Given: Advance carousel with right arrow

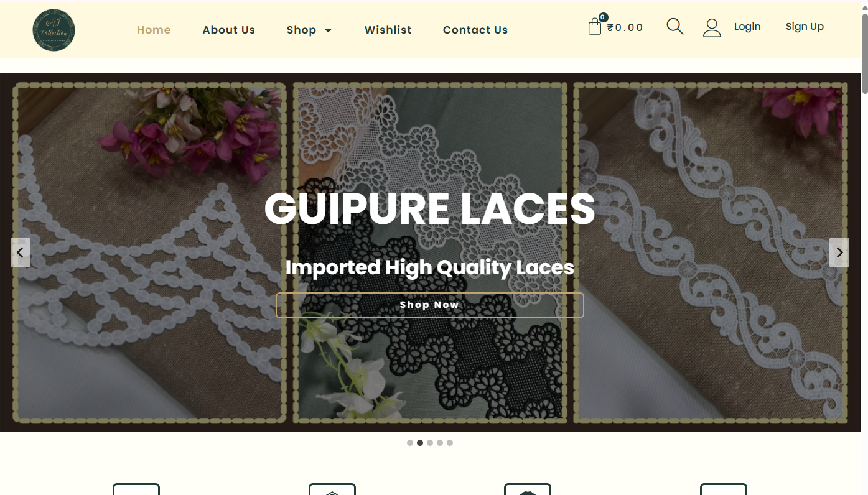Looking at the screenshot, I should (x=839, y=252).
